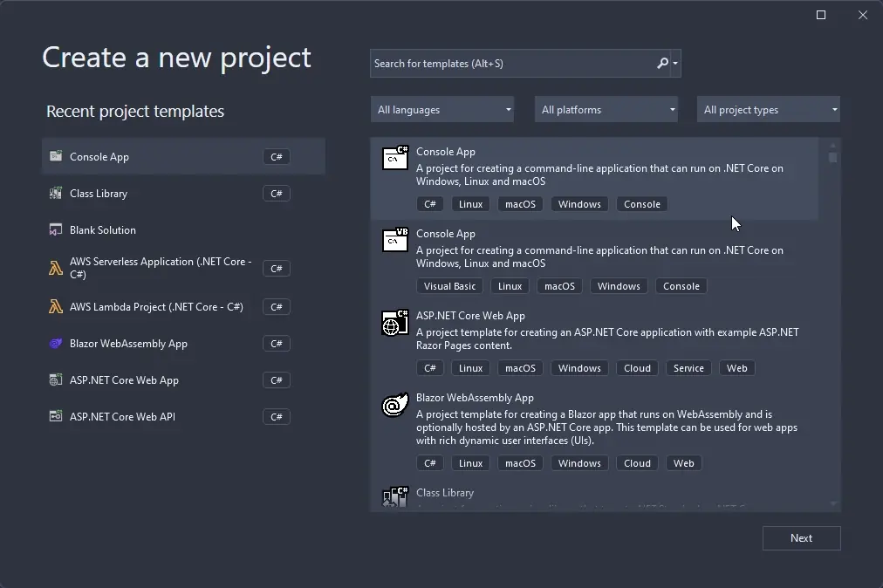Click the Next button
The image size is (883, 588).
point(801,538)
